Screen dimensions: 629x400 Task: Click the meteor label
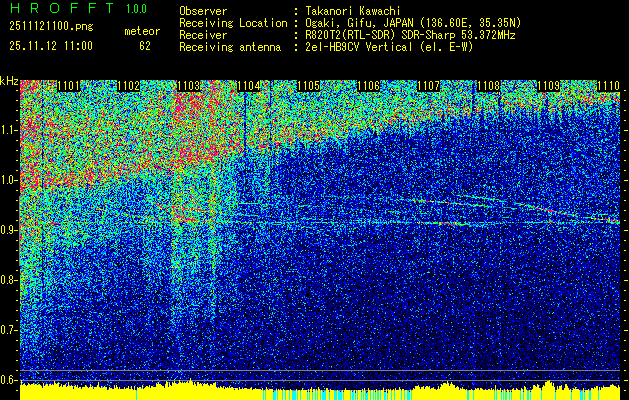coord(142,31)
